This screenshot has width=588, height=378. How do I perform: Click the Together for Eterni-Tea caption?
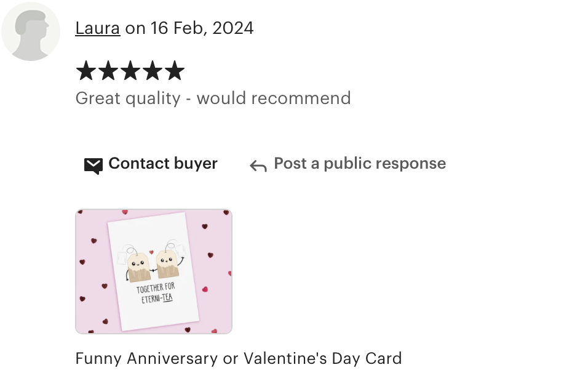156,293
